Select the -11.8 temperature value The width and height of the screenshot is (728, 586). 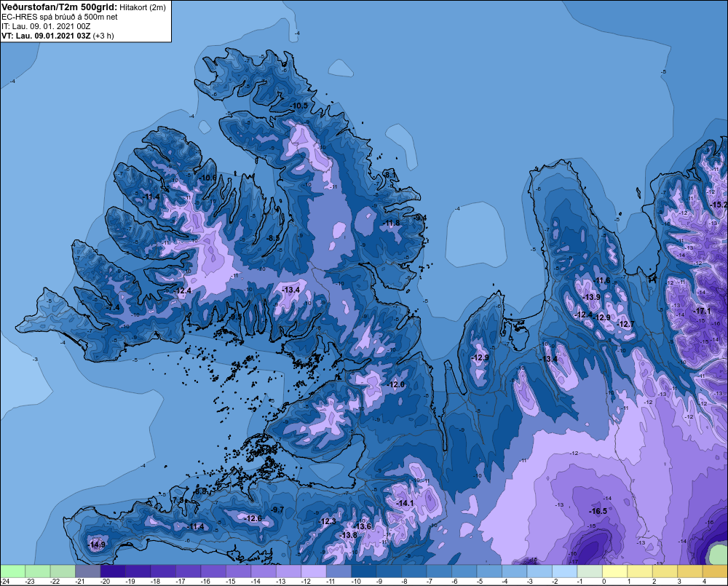392,223
